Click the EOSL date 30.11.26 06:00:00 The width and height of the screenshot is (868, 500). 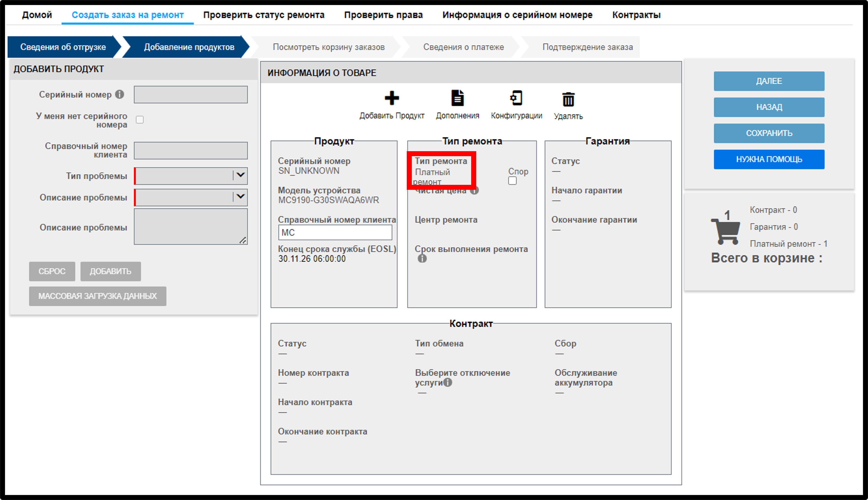[x=312, y=259]
